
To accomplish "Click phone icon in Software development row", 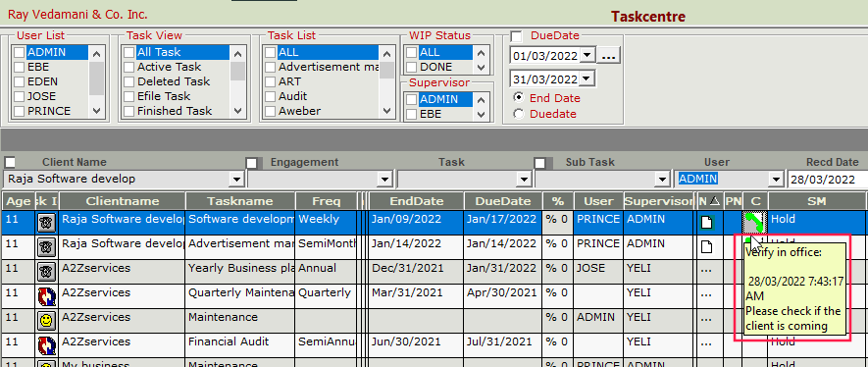I will 46,223.
